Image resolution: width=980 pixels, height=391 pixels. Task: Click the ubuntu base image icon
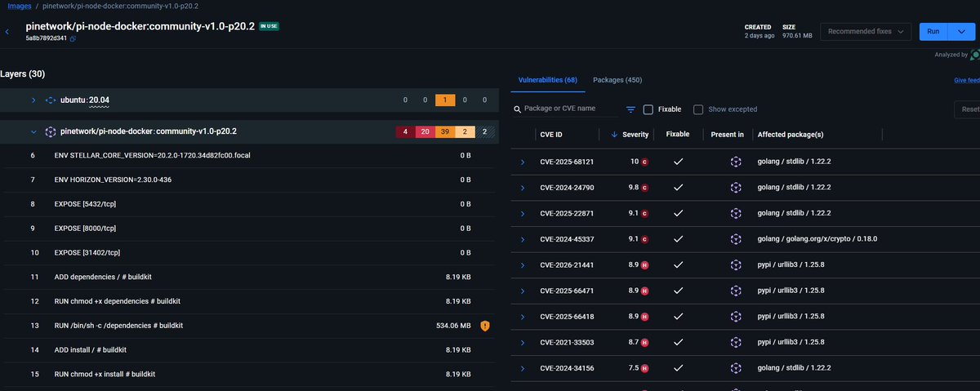[x=50, y=100]
